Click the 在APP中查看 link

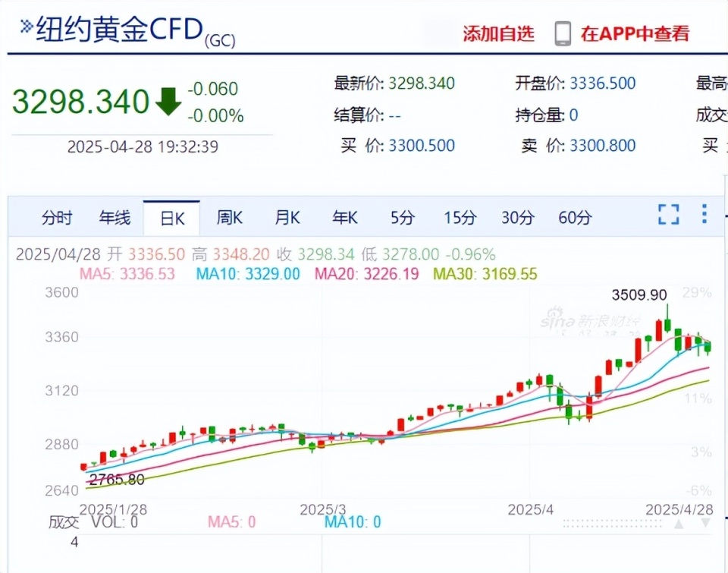[x=635, y=33]
